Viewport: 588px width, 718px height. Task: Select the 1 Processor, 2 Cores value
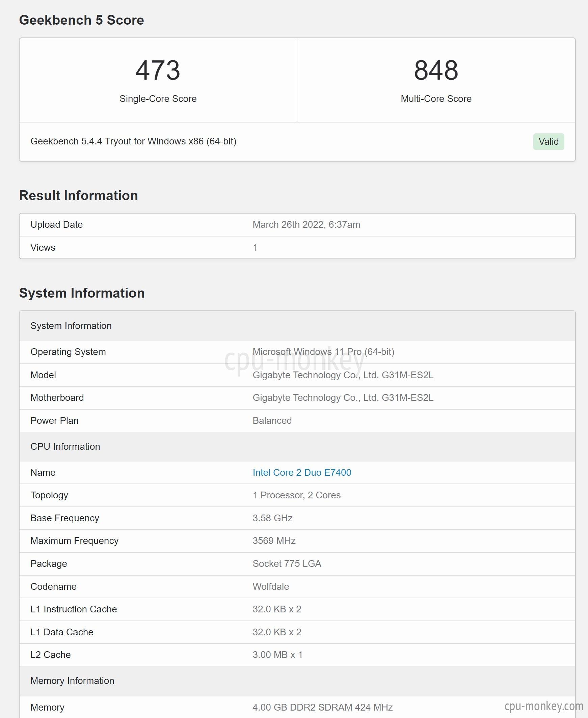296,495
